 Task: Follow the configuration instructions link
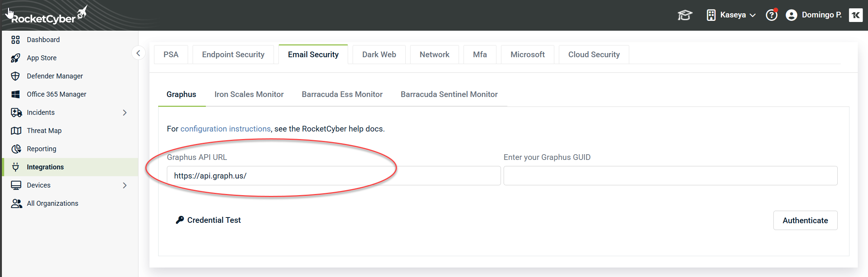click(226, 129)
